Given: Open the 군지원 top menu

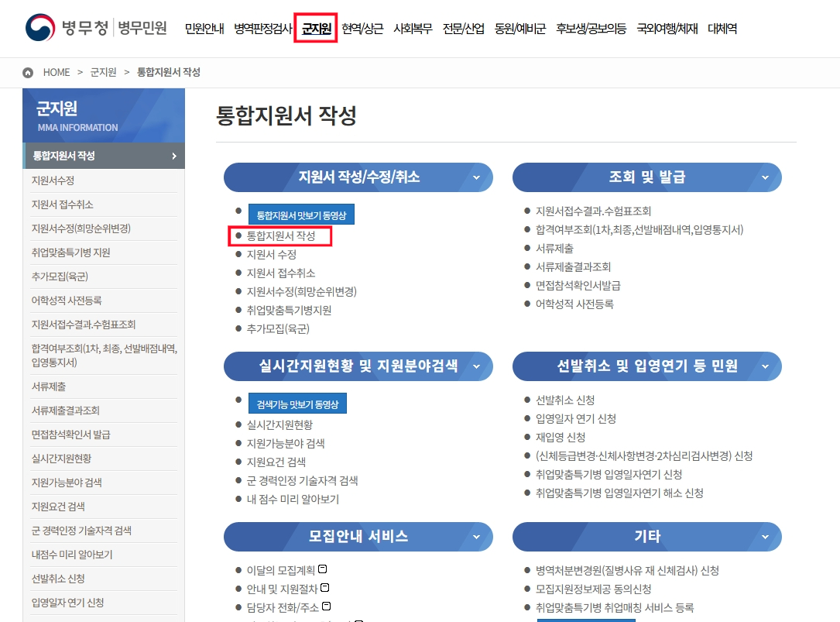Looking at the screenshot, I should [x=316, y=29].
